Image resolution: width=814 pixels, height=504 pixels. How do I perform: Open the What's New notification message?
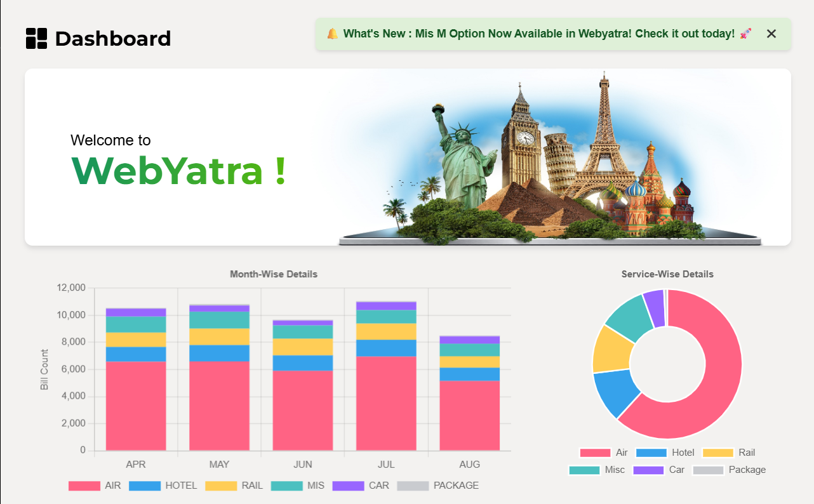point(540,34)
